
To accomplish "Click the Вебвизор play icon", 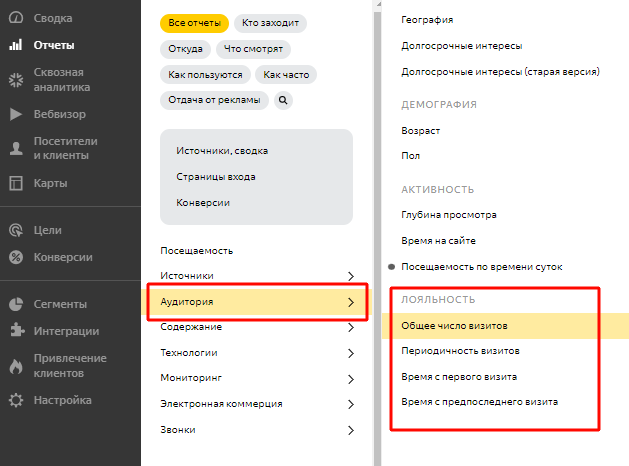I will tap(16, 115).
